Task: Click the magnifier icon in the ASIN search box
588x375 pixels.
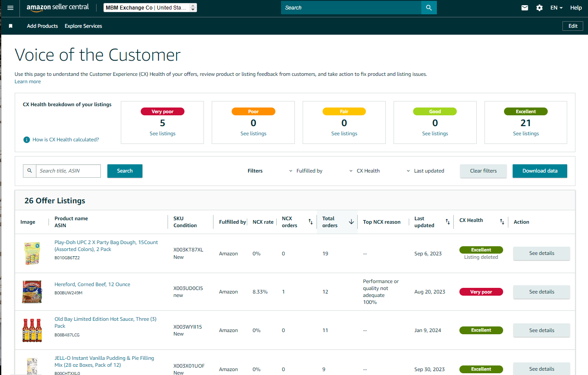Action: coord(30,171)
